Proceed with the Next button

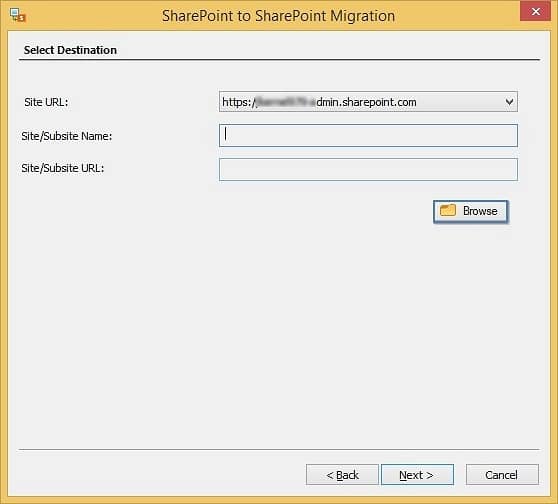pyautogui.click(x=417, y=474)
